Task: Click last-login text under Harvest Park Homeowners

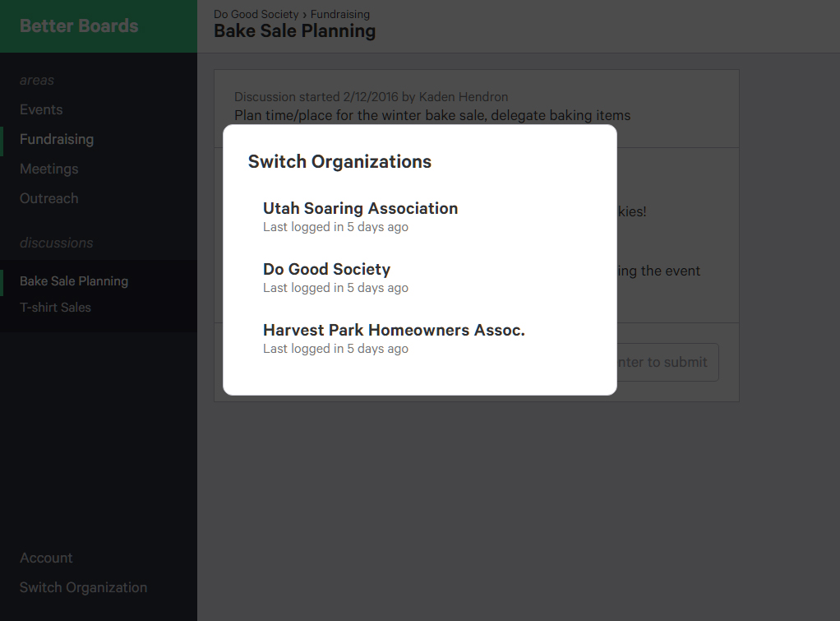Action: [x=335, y=349]
